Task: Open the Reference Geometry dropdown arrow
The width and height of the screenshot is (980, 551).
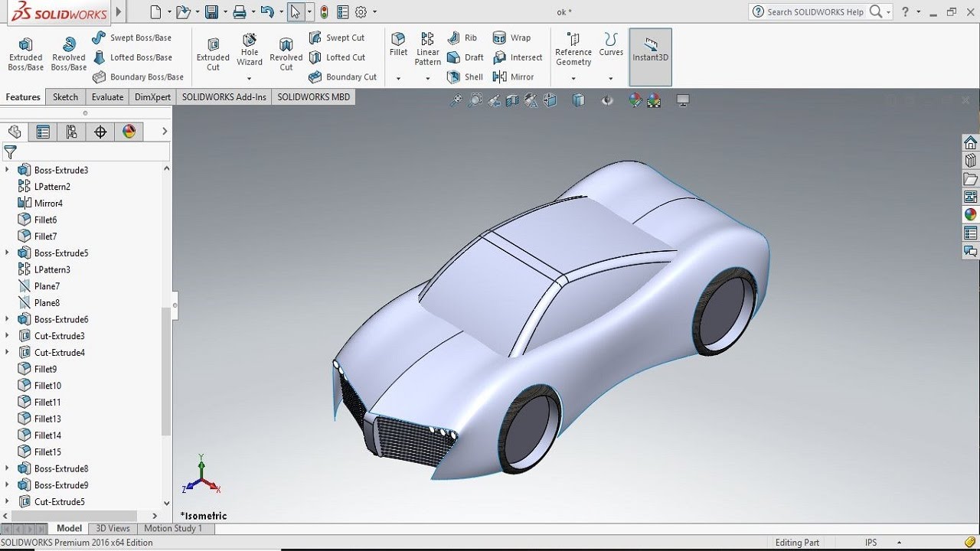Action: coord(573,78)
